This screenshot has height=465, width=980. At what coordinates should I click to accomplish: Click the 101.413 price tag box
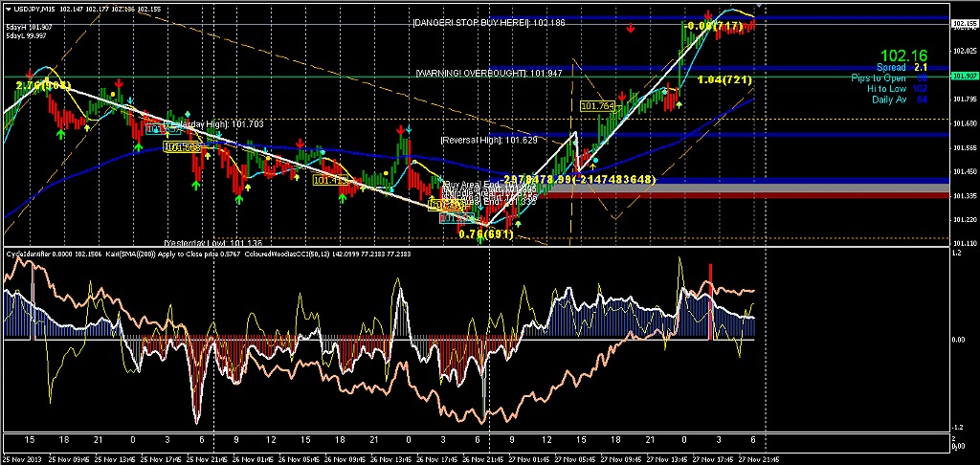click(330, 180)
